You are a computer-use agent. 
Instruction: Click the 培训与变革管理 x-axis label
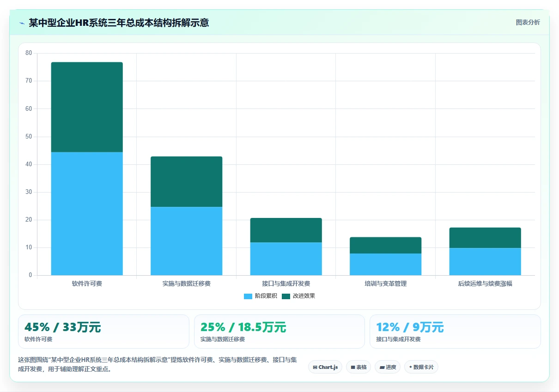[386, 283]
